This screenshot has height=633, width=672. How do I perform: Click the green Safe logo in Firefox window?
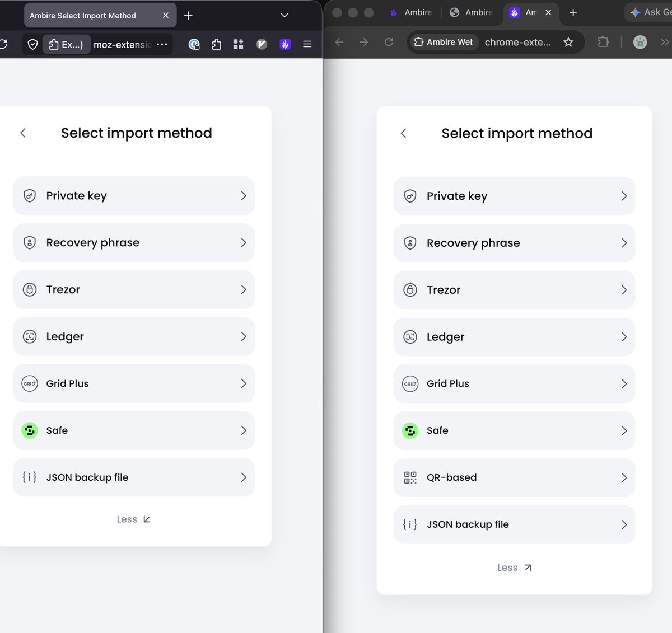(30, 430)
